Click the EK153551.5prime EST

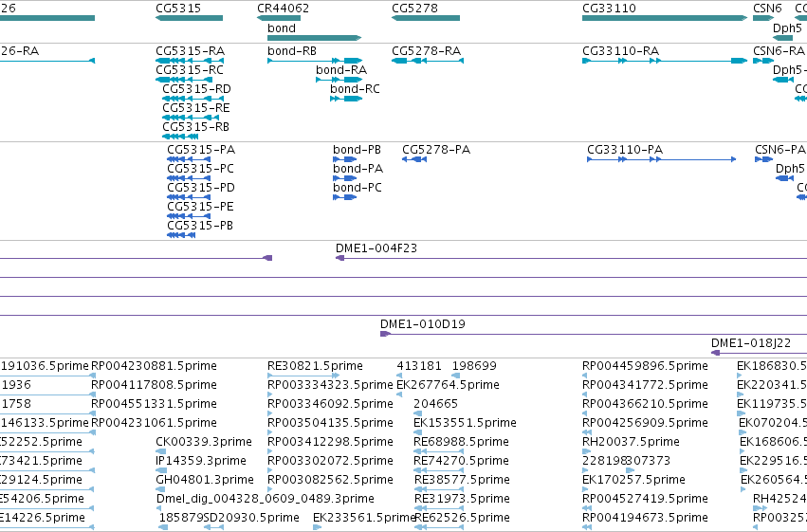[466, 423]
